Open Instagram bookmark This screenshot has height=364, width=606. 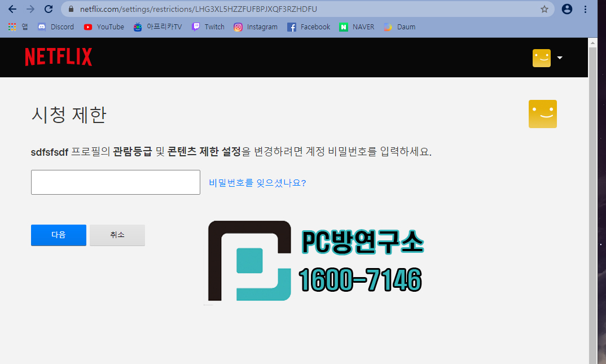pyautogui.click(x=256, y=27)
